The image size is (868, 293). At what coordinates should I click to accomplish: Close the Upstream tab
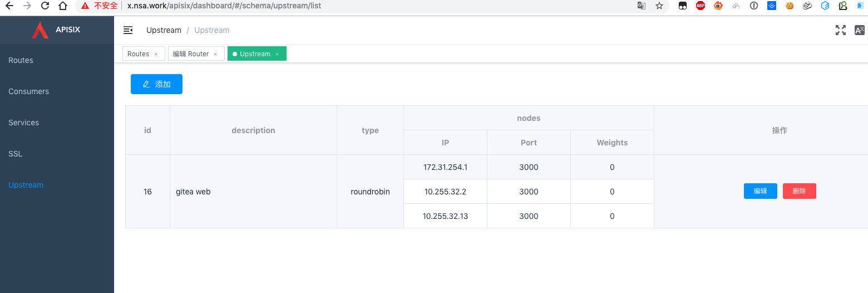pos(277,54)
